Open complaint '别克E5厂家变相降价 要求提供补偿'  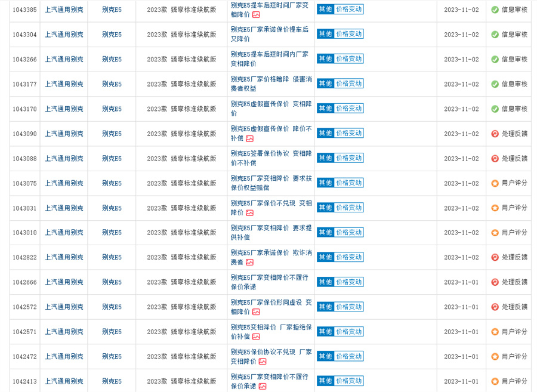[271, 233]
